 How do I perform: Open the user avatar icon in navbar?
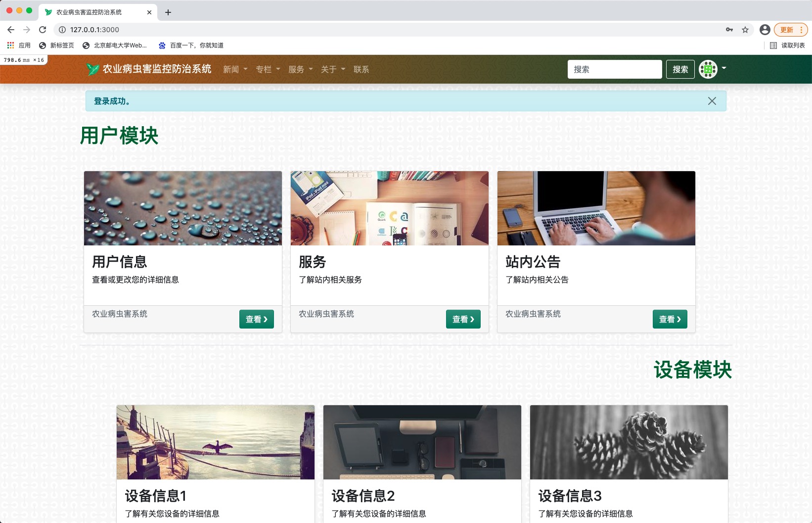(x=708, y=69)
